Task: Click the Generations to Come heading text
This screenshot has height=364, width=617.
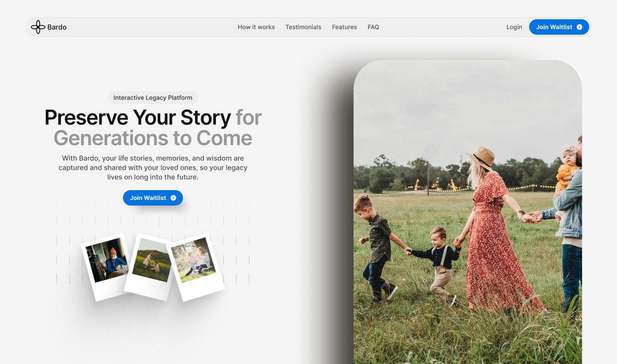Action: click(153, 138)
